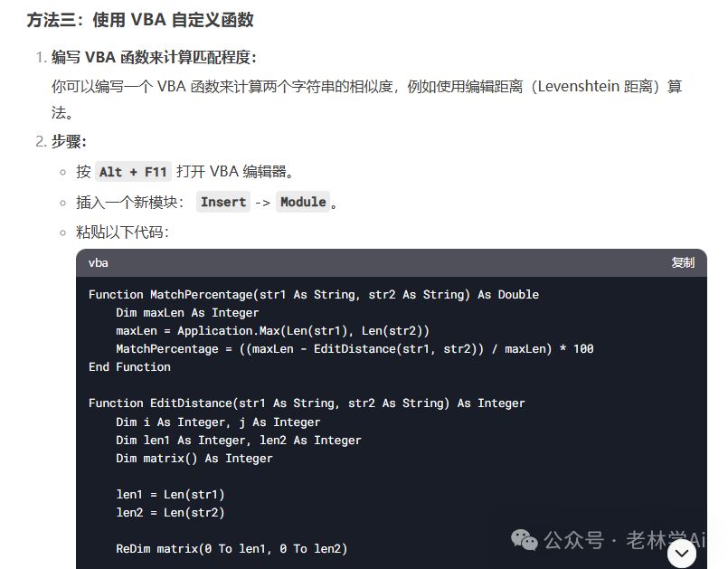Click the Dim matrix() As Integer line
This screenshot has height=569, width=728.
pyautogui.click(x=194, y=459)
